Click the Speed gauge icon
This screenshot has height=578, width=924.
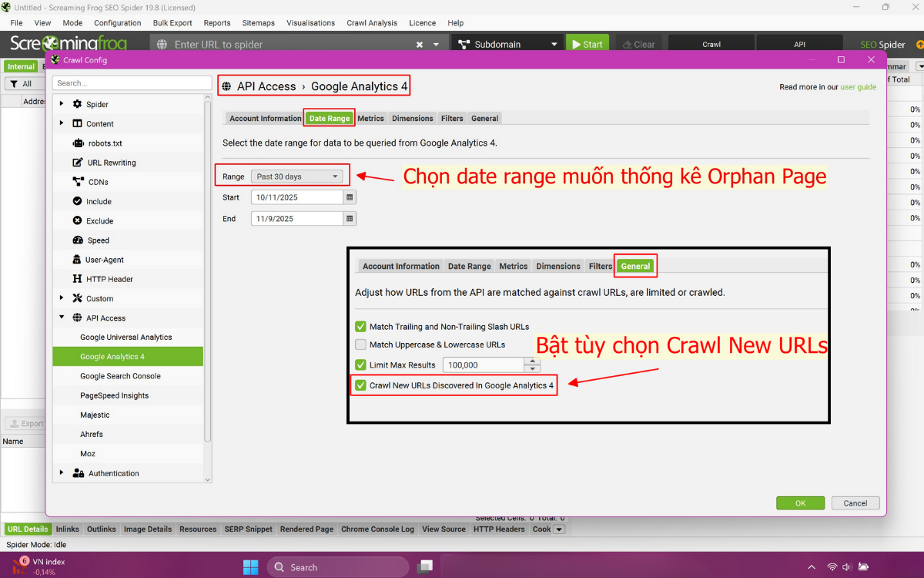point(78,240)
